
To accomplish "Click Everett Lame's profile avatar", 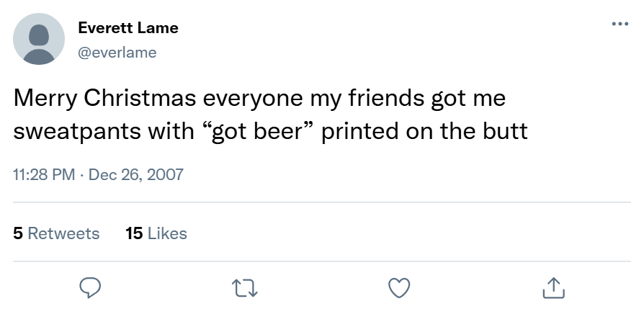I will tap(39, 39).
